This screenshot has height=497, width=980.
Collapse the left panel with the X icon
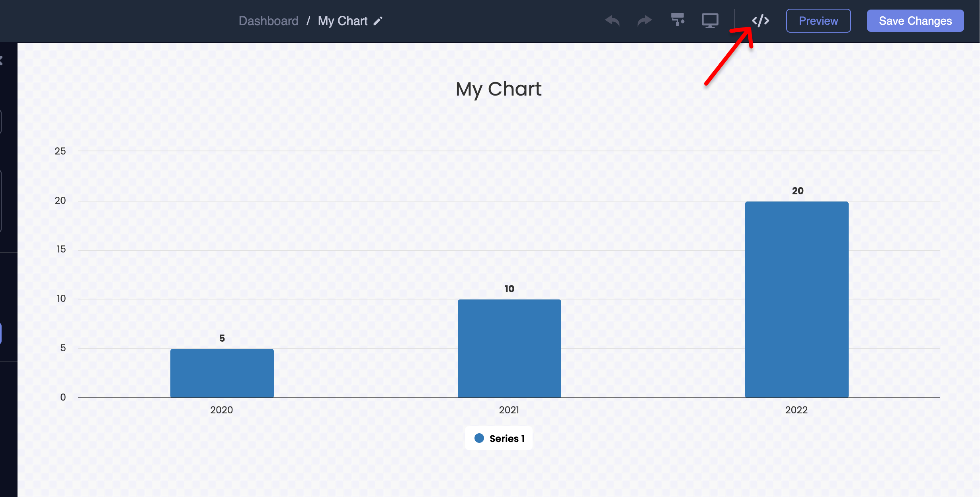pyautogui.click(x=2, y=61)
